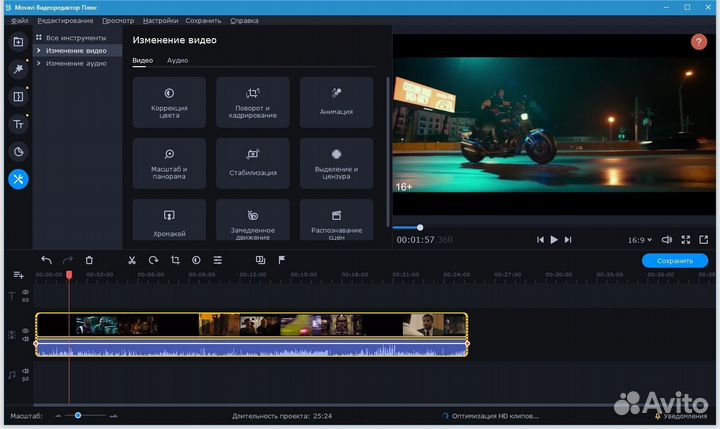Toggle video track visibility eye icon
The height and width of the screenshot is (429, 720).
(x=26, y=330)
